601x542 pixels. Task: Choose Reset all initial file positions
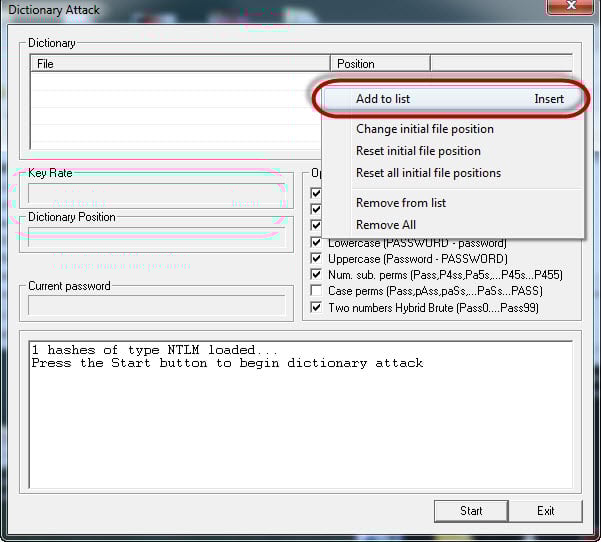(x=428, y=173)
